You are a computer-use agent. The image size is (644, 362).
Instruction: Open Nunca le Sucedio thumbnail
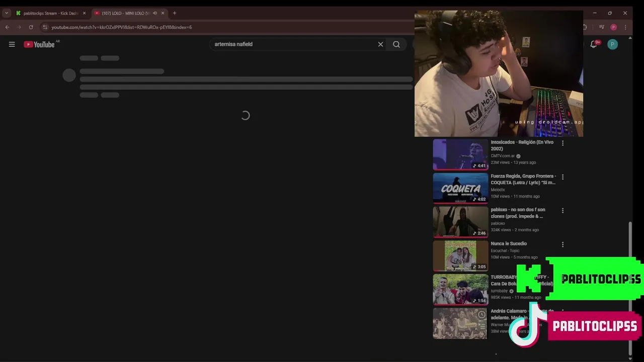(x=460, y=256)
